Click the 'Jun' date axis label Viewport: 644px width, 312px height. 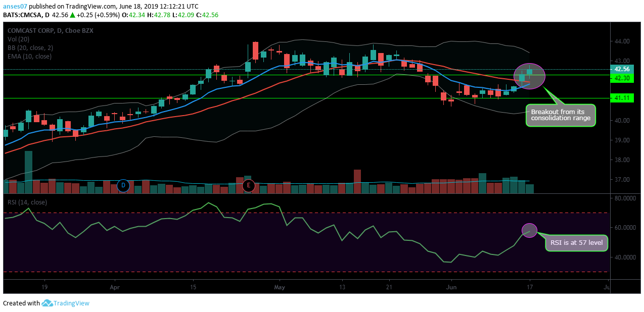[x=451, y=287]
